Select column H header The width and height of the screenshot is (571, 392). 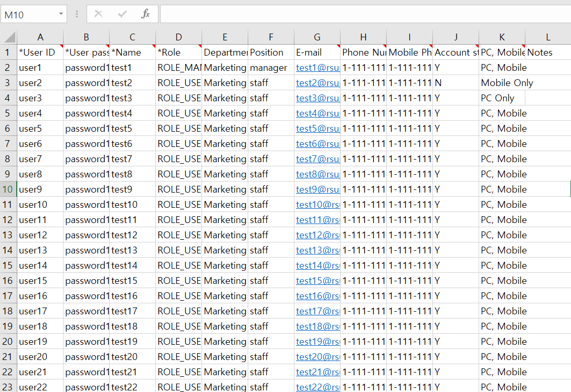click(x=363, y=37)
